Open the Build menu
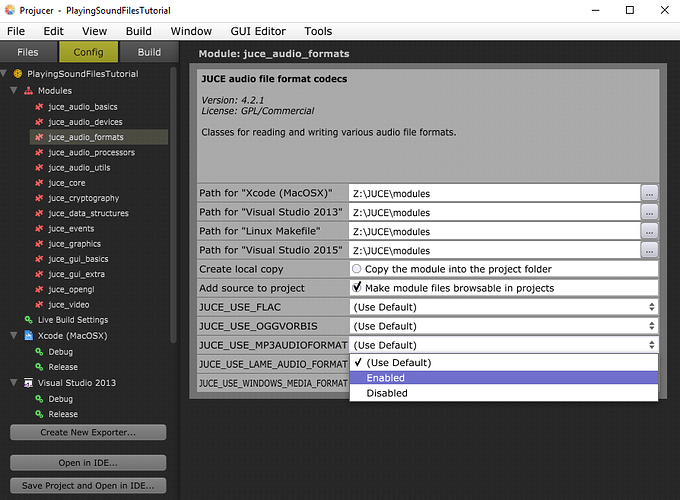The width and height of the screenshot is (680, 500). (139, 31)
